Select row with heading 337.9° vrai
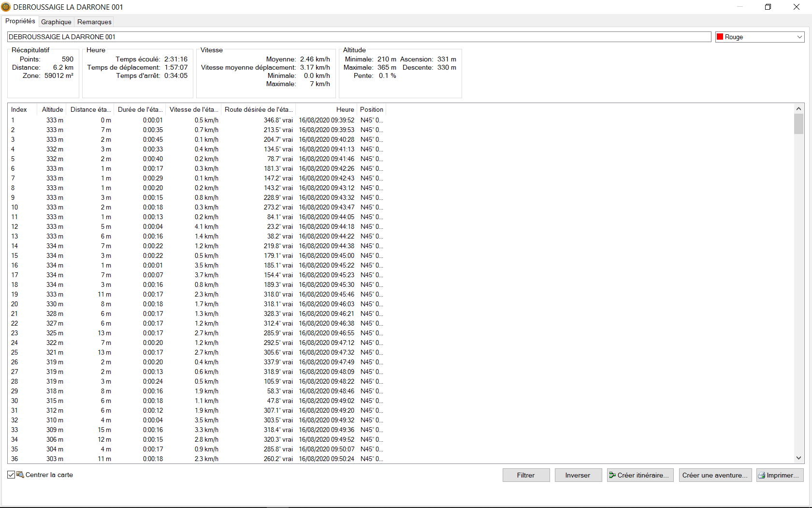 pyautogui.click(x=197, y=362)
